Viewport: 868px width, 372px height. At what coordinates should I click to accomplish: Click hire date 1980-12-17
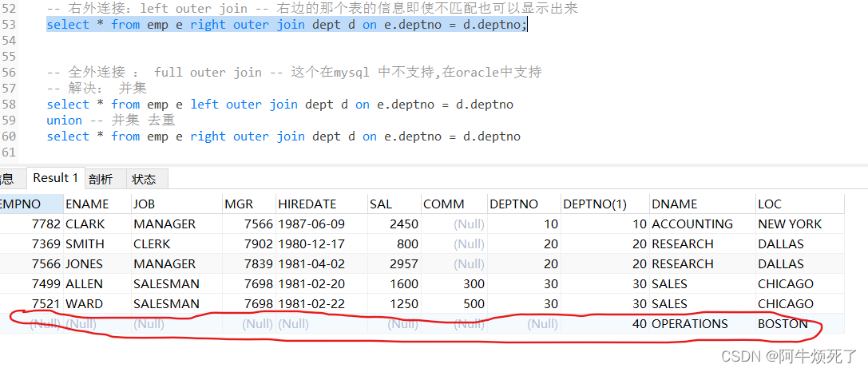pos(321,243)
